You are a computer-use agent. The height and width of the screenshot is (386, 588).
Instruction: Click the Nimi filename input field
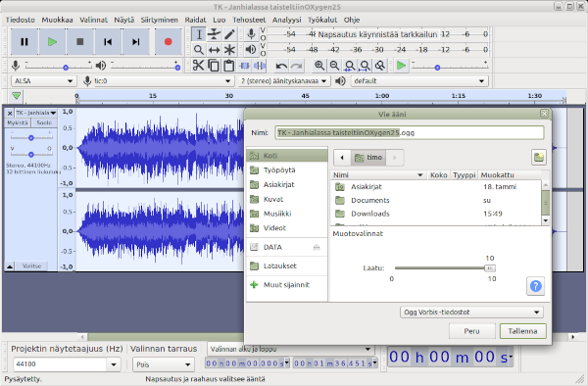click(410, 132)
